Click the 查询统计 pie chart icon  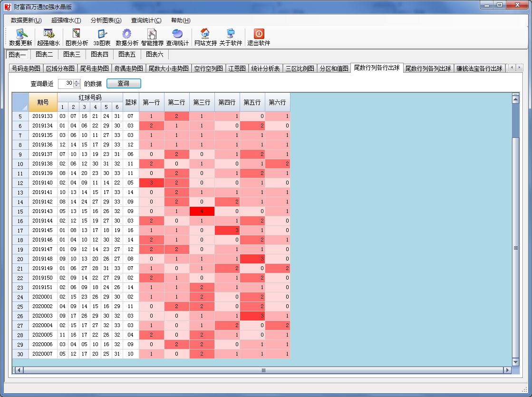coord(177,34)
